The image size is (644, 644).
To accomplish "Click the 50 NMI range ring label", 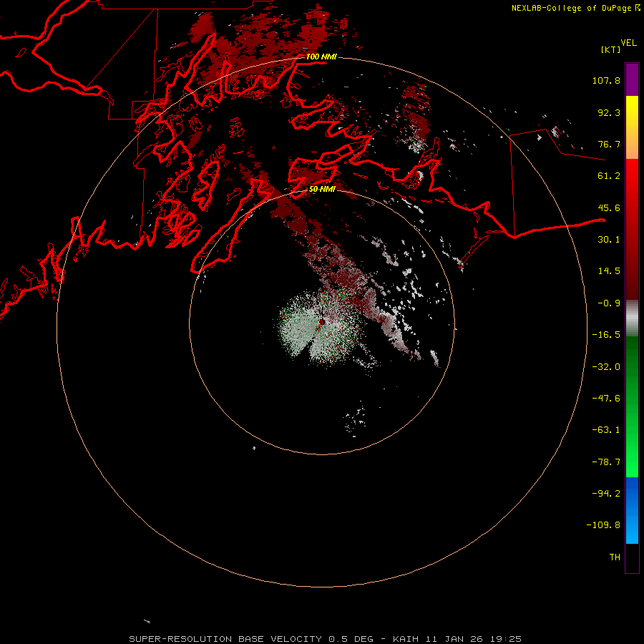I will coord(322,189).
